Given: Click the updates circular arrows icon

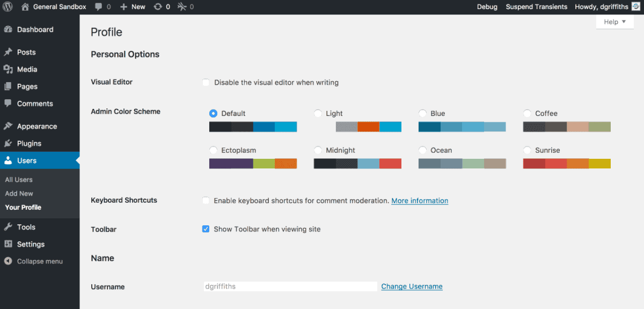Looking at the screenshot, I should coord(158,7).
